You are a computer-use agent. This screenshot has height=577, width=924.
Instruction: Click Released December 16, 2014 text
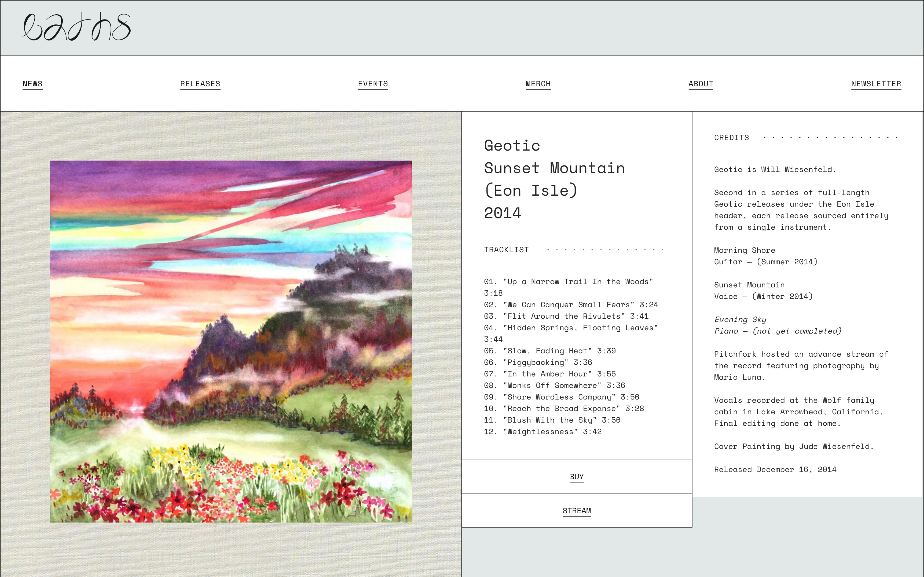[775, 469]
